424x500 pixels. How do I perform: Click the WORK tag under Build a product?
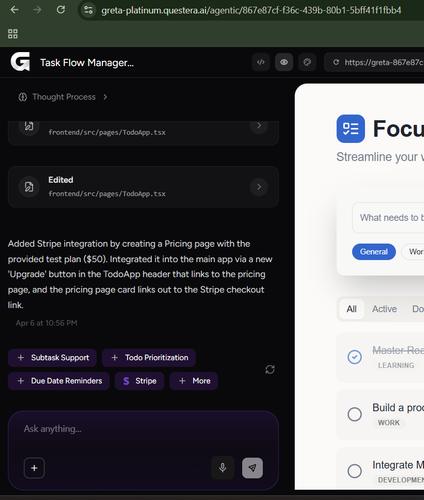[x=388, y=423]
